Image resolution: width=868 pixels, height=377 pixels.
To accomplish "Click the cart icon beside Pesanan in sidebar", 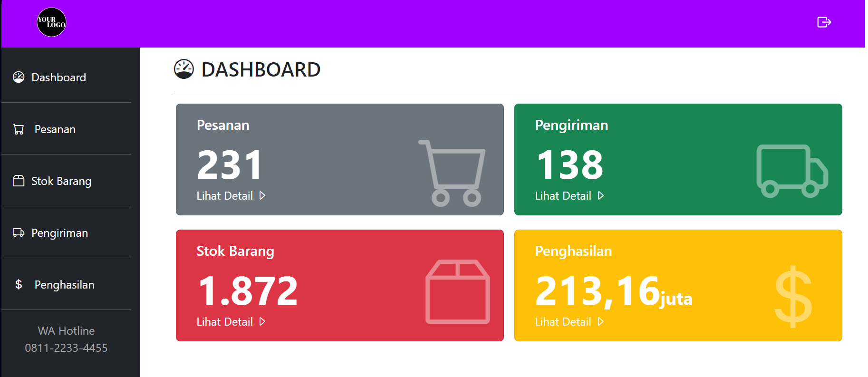I will (x=19, y=129).
